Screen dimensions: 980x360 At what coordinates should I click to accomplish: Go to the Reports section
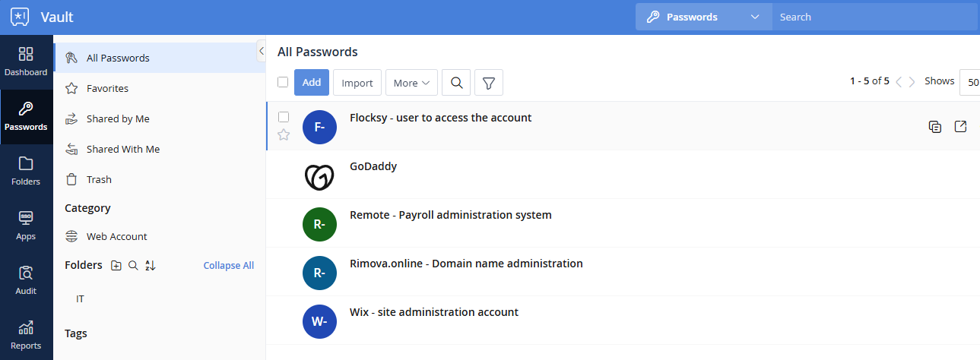26,333
